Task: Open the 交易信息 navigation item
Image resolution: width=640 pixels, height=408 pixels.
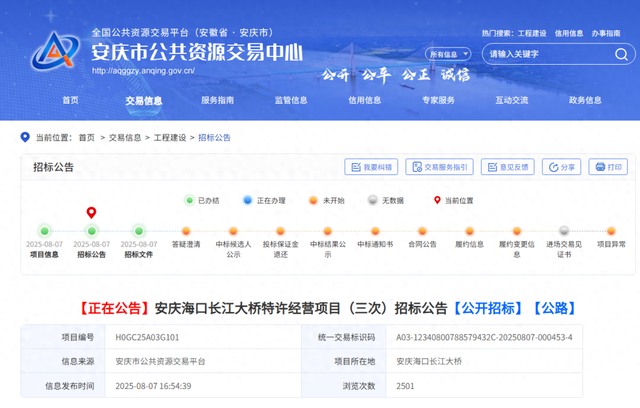Action: pyautogui.click(x=144, y=101)
